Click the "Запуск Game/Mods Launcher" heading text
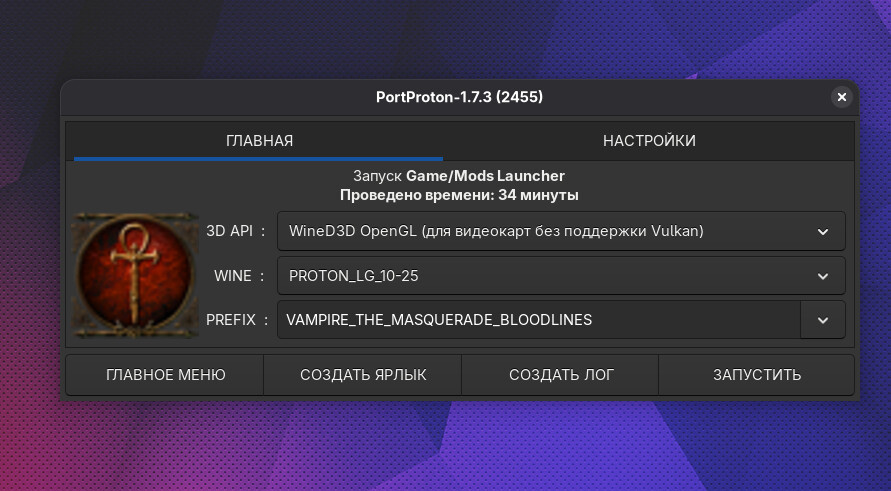 tap(459, 176)
